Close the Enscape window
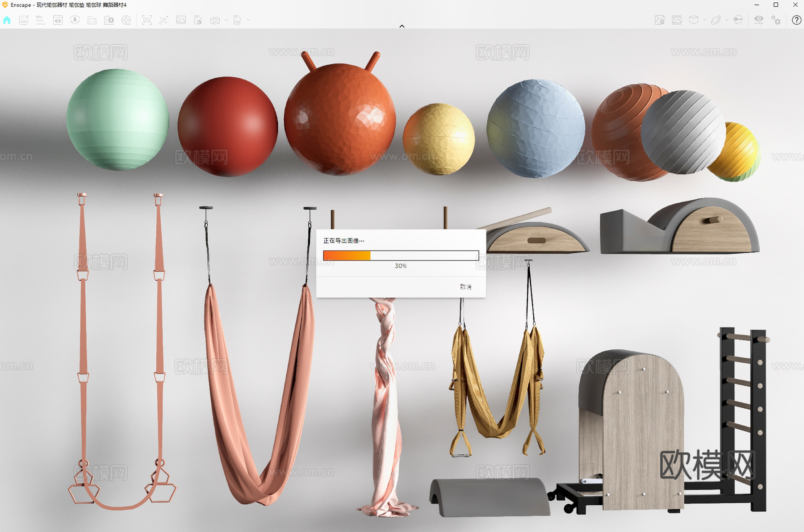 (x=795, y=5)
